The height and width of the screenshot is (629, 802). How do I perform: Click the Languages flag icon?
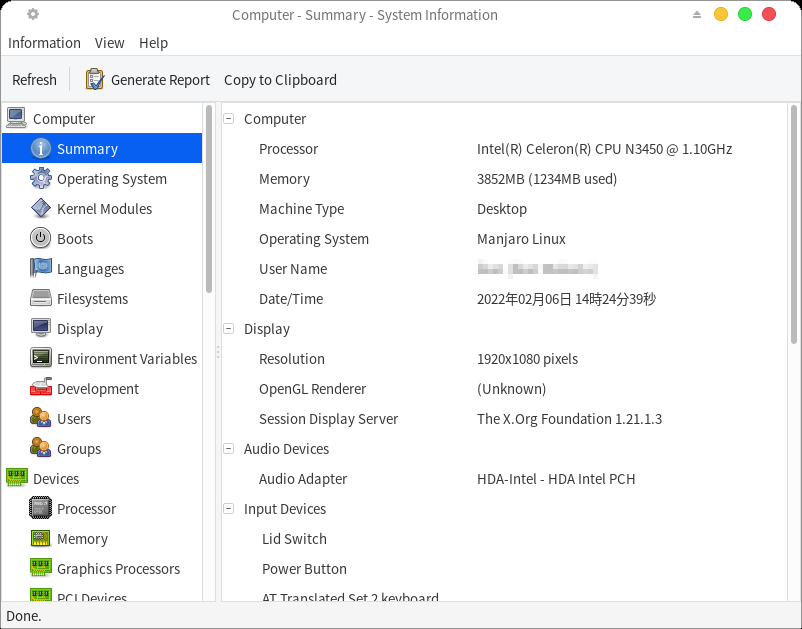tap(40, 269)
